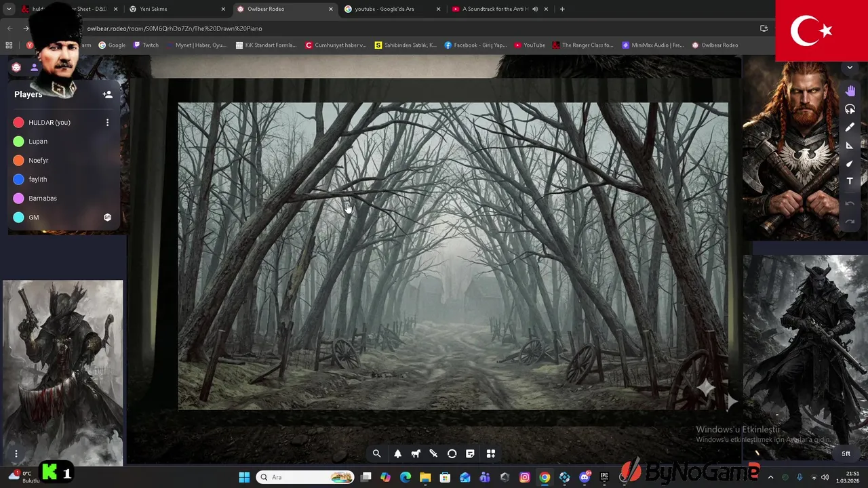This screenshot has height=488, width=868.
Task: Open the ring token icon in dock
Action: [452, 454]
